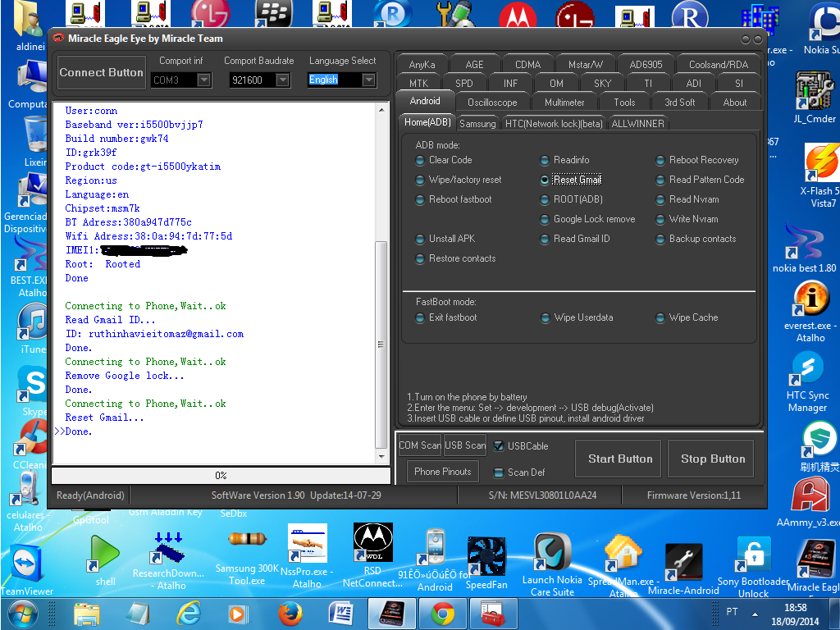Select Google Lock remove option
Viewport: 840px width, 630px height.
[587, 219]
